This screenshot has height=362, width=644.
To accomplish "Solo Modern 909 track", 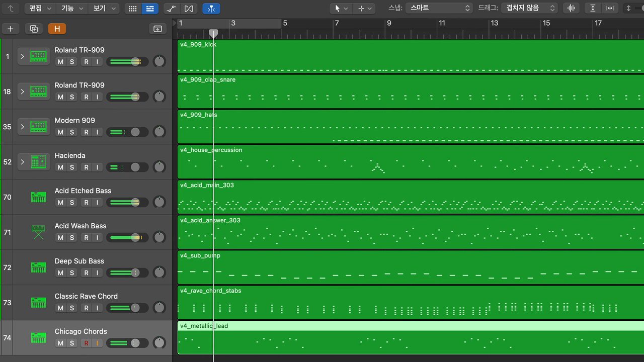I will (72, 132).
